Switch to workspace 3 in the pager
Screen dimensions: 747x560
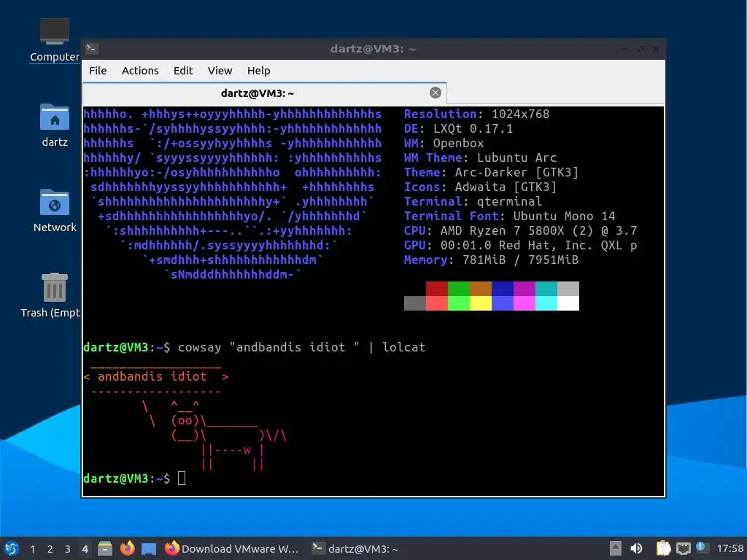(68, 549)
